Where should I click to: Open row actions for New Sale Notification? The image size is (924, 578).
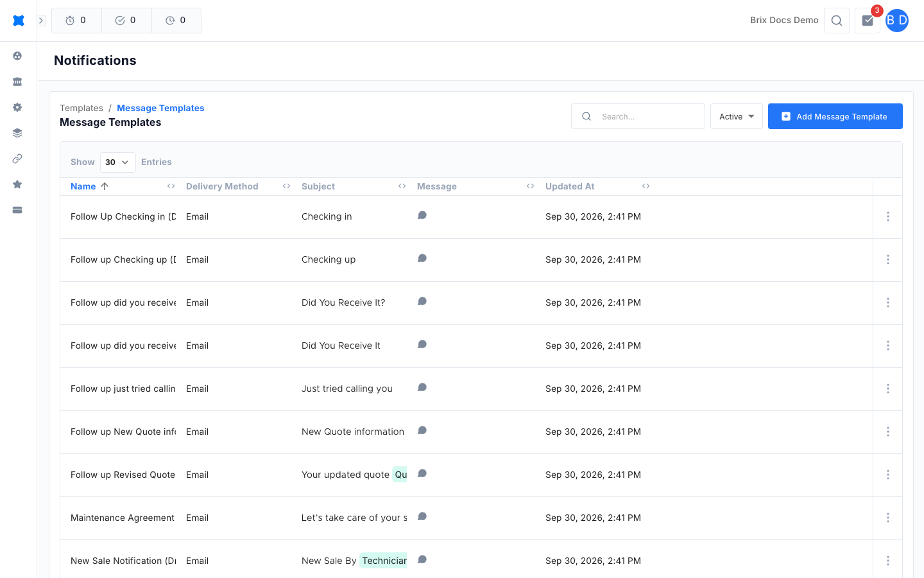click(888, 561)
